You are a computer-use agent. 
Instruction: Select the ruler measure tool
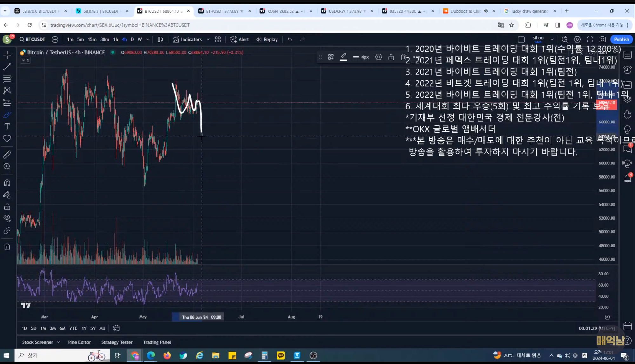click(x=7, y=155)
